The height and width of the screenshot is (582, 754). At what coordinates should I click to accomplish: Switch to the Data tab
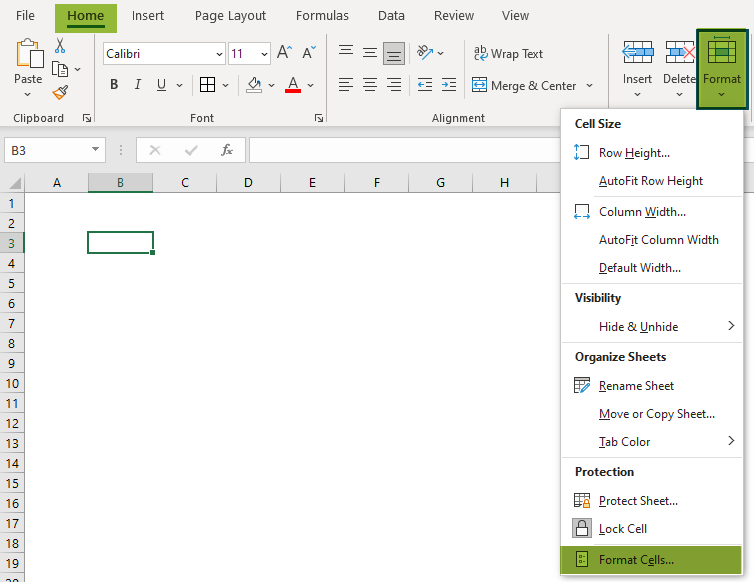click(x=391, y=16)
